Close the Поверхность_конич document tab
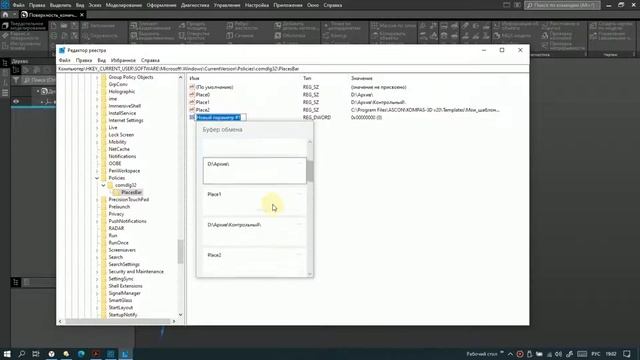Screen dimensions: 640x360 point(82,15)
